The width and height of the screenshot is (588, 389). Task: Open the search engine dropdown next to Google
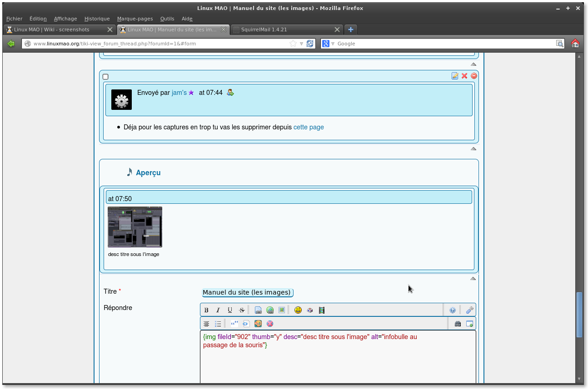click(333, 44)
